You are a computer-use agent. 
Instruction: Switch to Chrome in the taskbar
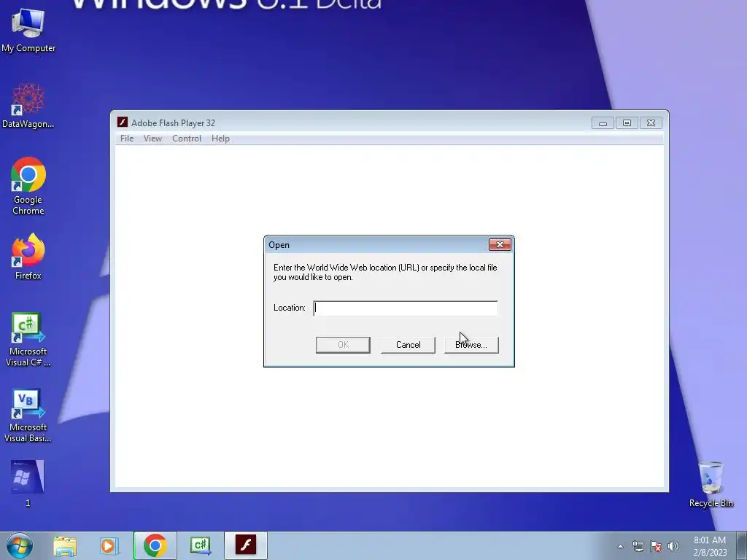pos(155,545)
